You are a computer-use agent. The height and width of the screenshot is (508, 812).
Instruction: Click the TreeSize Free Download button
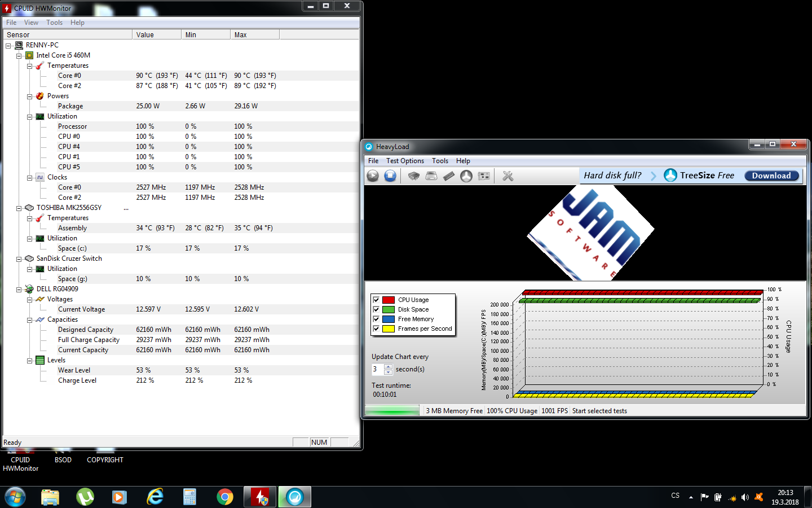[771, 176]
